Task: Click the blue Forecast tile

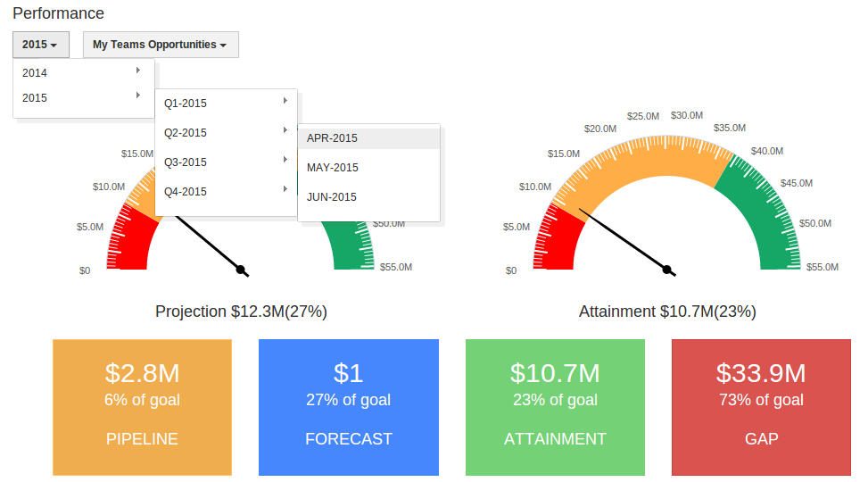Action: click(x=348, y=407)
